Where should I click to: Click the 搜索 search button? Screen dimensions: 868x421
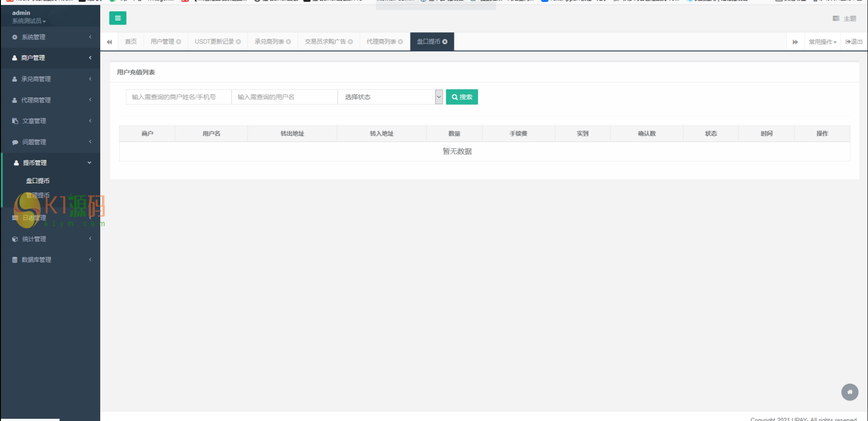[x=462, y=96]
